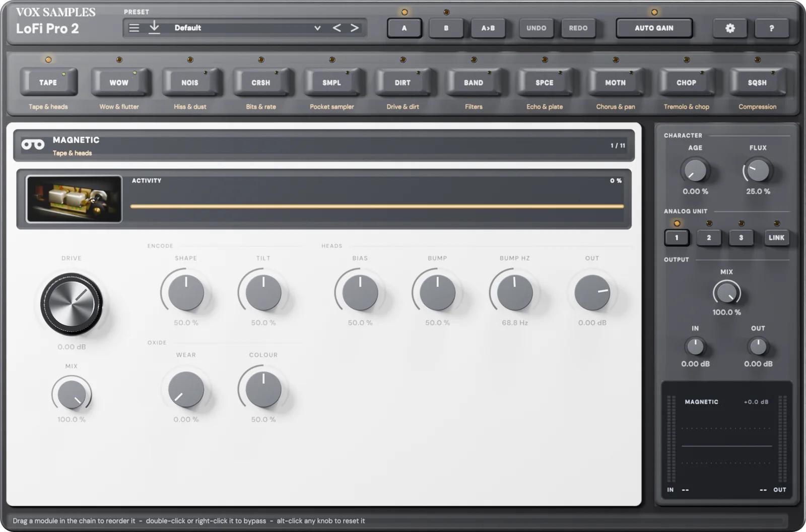
Task: Click the Wow & flutter label
Action: click(119, 107)
